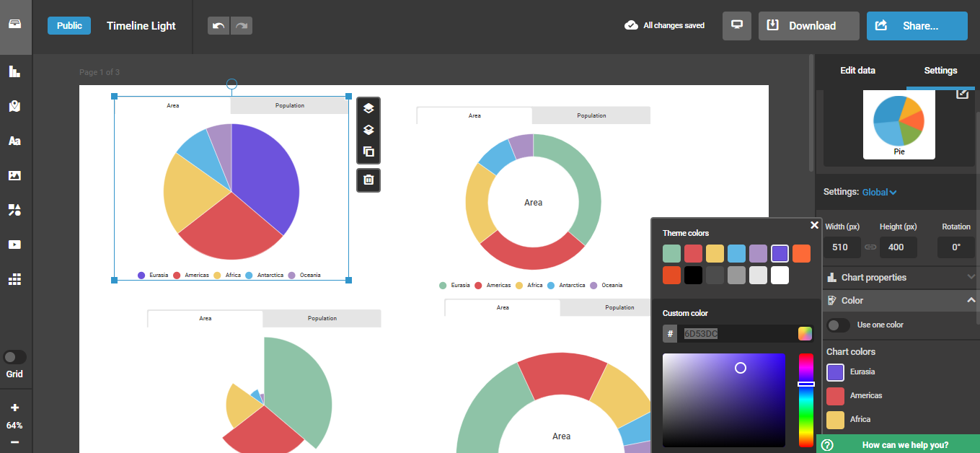Click Antarctica in selected chart legend
980x453 pixels.
coord(265,275)
